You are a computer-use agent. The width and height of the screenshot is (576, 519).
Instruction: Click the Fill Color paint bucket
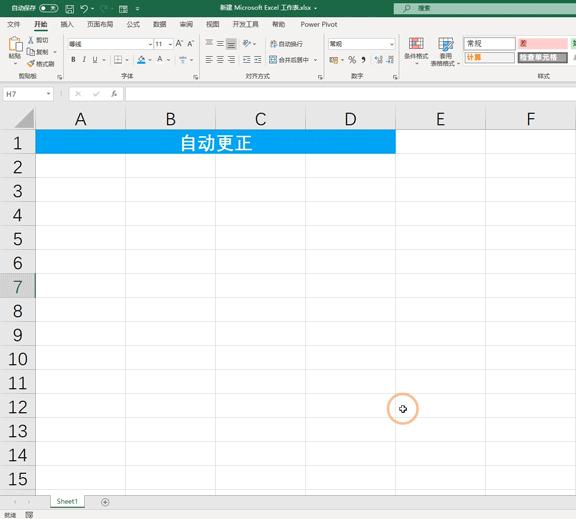click(x=141, y=60)
